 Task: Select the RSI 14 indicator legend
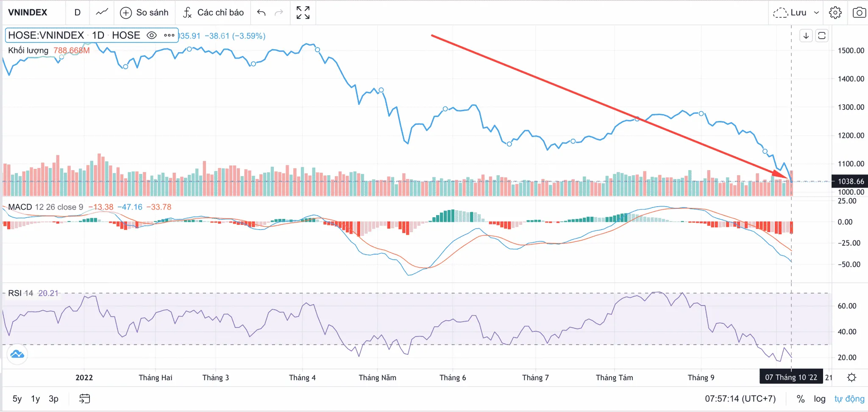[20, 293]
